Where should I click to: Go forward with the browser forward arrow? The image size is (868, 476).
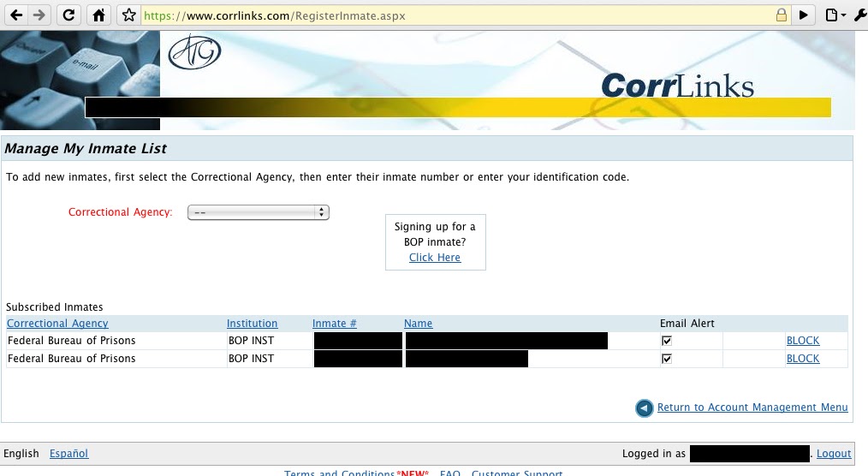click(x=39, y=15)
